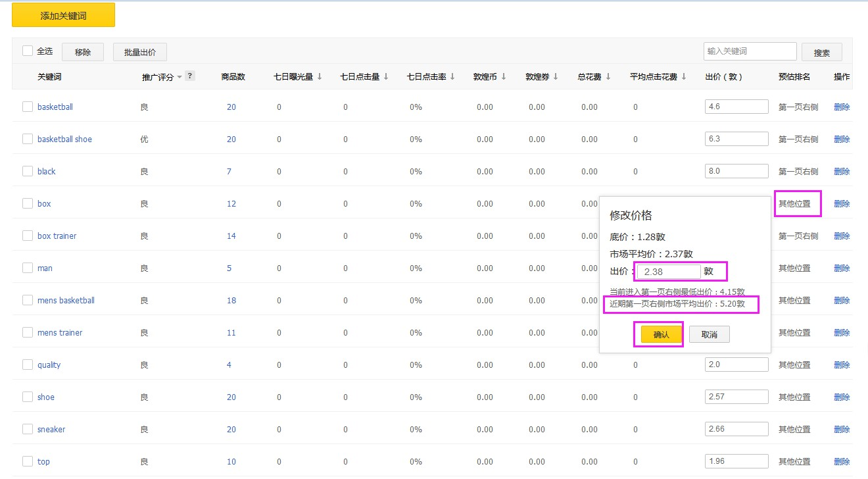
Task: Click the 添加关键词 yellow button
Action: coord(63,15)
